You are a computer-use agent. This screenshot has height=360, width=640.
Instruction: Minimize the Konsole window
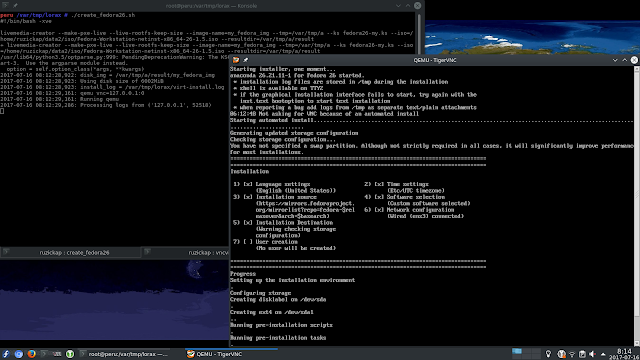click(398, 5)
